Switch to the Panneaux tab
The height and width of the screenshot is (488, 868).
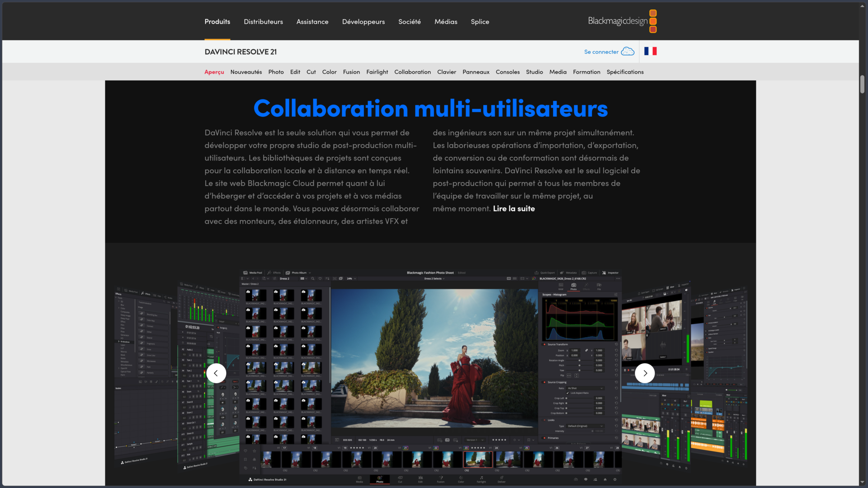pos(476,72)
